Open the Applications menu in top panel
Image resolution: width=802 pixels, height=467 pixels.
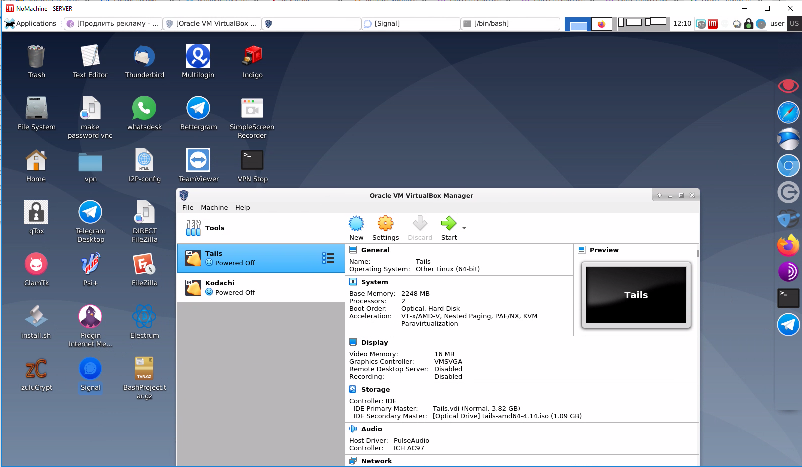(x=31, y=24)
